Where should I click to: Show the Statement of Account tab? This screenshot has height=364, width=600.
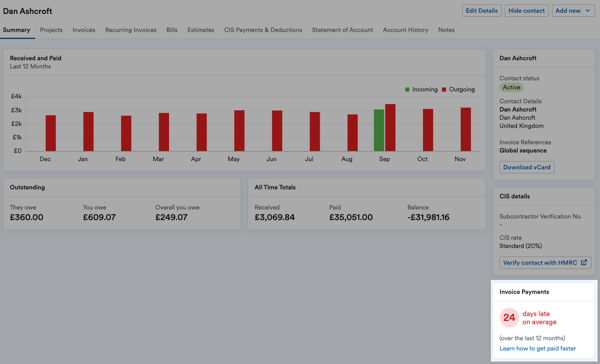point(342,30)
